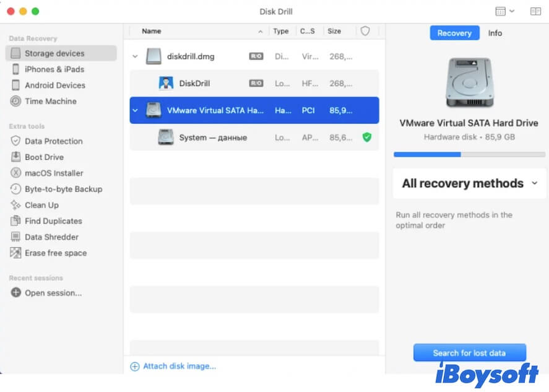Collapse the diskdrill.dmg row
549x392 pixels.
coord(135,56)
